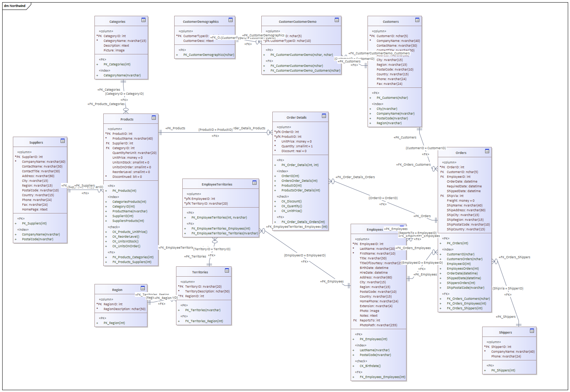This screenshot has width=570, height=392.
Task: Click the +FK_Order_Details_Orders connector label
Action: 355,177
